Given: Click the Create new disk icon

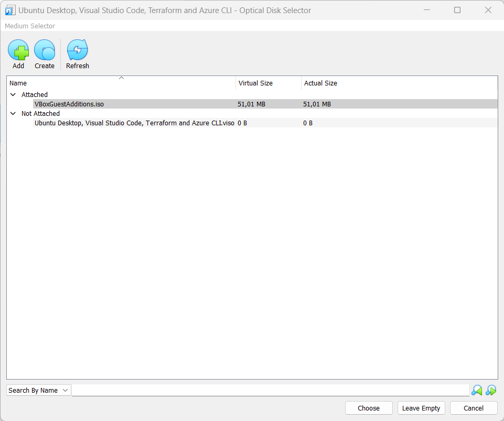Looking at the screenshot, I should (45, 50).
